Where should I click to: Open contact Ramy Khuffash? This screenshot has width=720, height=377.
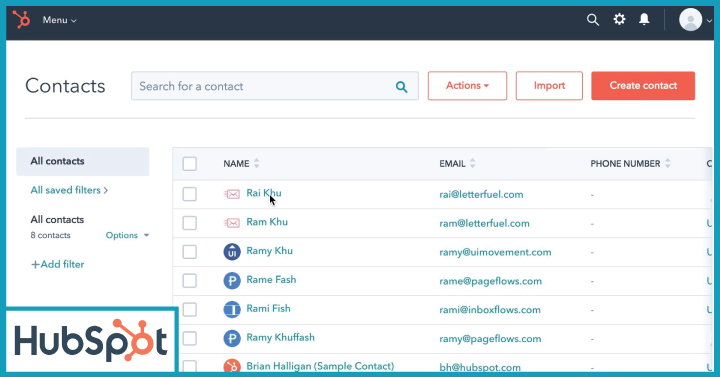[x=280, y=338]
